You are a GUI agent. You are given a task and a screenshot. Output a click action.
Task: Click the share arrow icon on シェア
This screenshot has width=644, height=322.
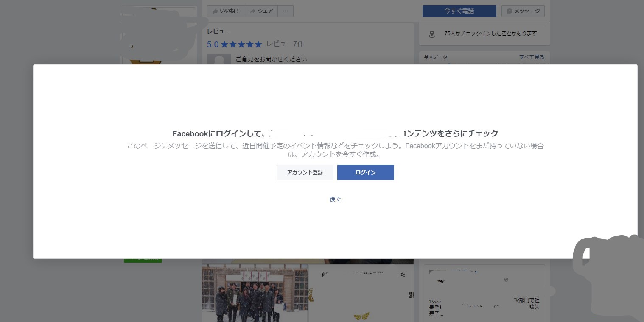click(x=253, y=11)
